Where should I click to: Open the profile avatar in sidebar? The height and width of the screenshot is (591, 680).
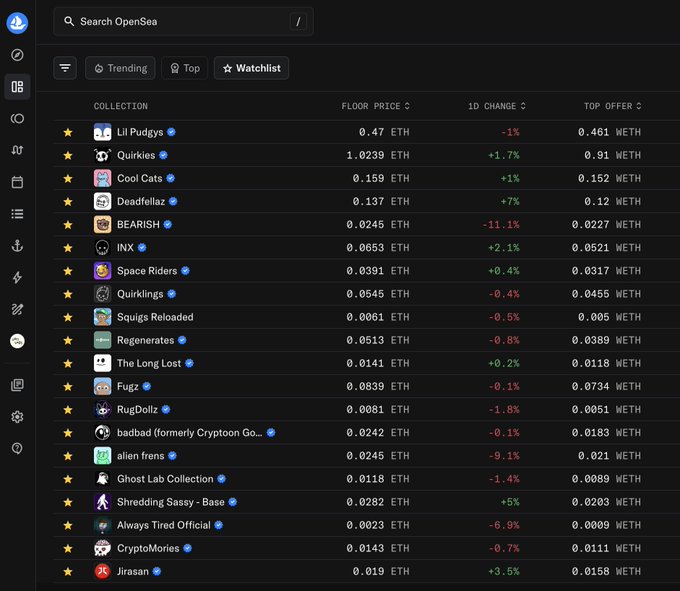17,341
